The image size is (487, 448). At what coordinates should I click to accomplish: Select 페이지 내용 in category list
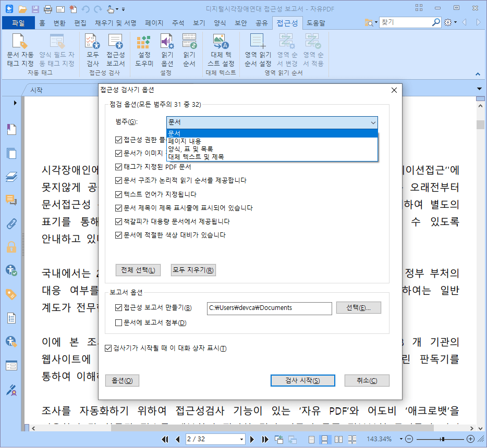pos(272,141)
